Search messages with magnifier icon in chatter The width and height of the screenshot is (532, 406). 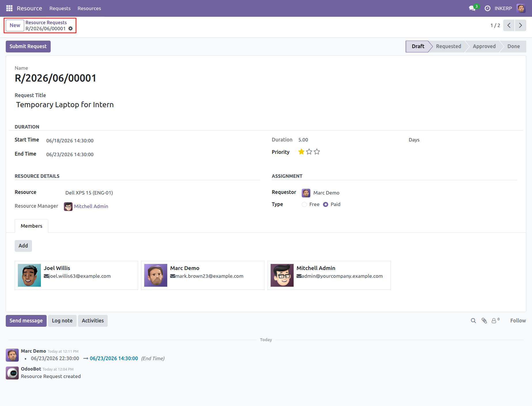473,321
